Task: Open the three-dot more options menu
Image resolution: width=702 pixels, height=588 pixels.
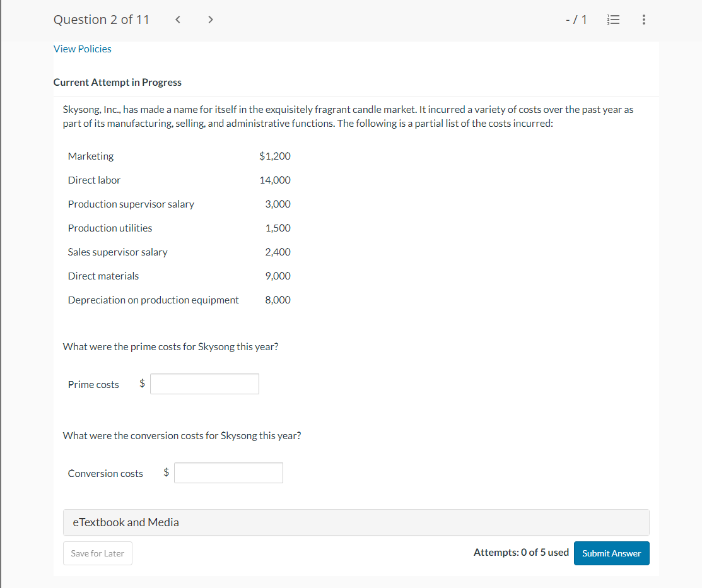Action: [x=643, y=20]
